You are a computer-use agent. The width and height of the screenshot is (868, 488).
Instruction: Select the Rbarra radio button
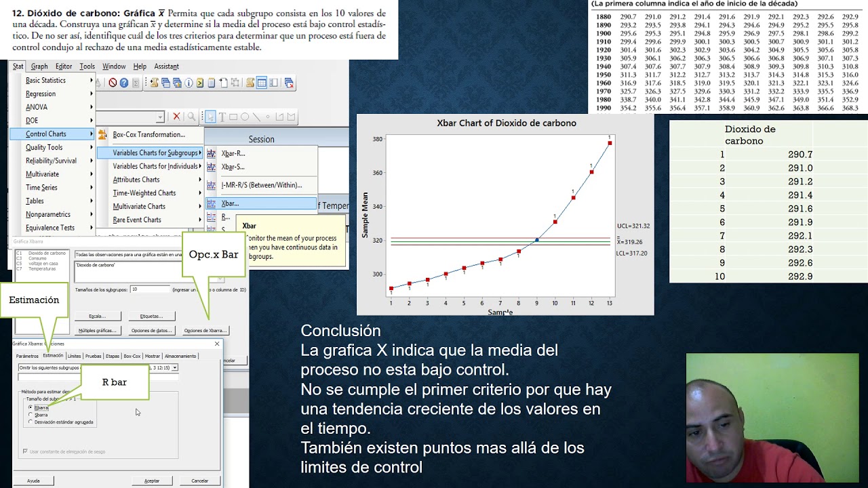(30, 408)
